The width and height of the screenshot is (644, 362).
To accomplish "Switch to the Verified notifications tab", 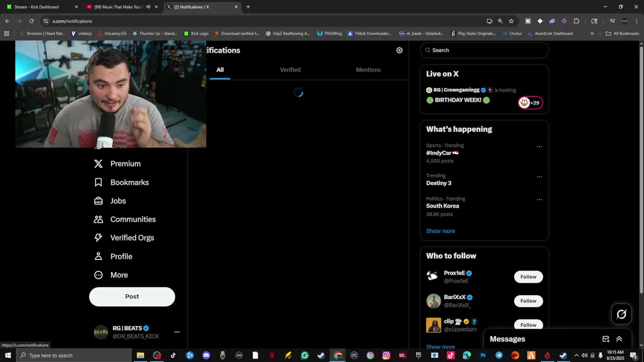I will pos(290,70).
